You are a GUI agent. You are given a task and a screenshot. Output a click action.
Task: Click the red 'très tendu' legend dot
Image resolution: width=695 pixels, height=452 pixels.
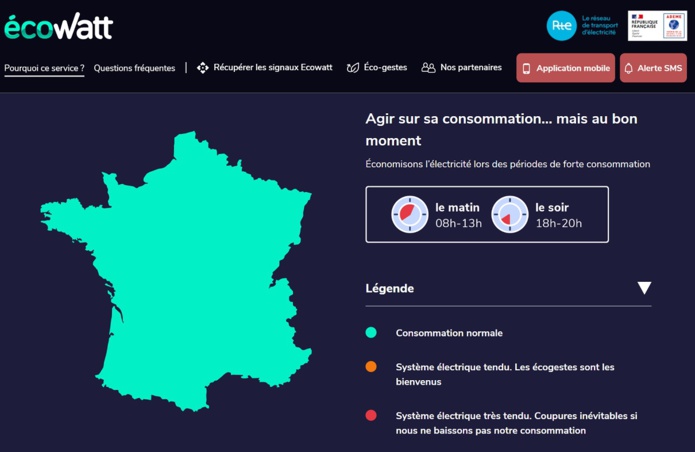(x=371, y=415)
